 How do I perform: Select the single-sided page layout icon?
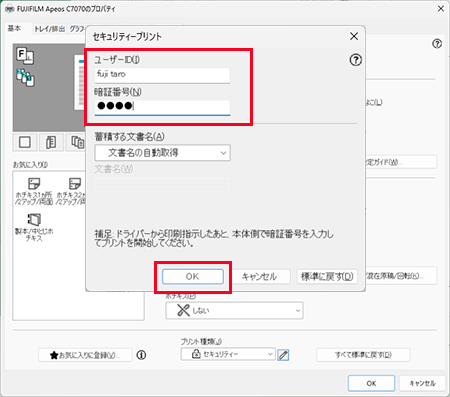[x=25, y=142]
